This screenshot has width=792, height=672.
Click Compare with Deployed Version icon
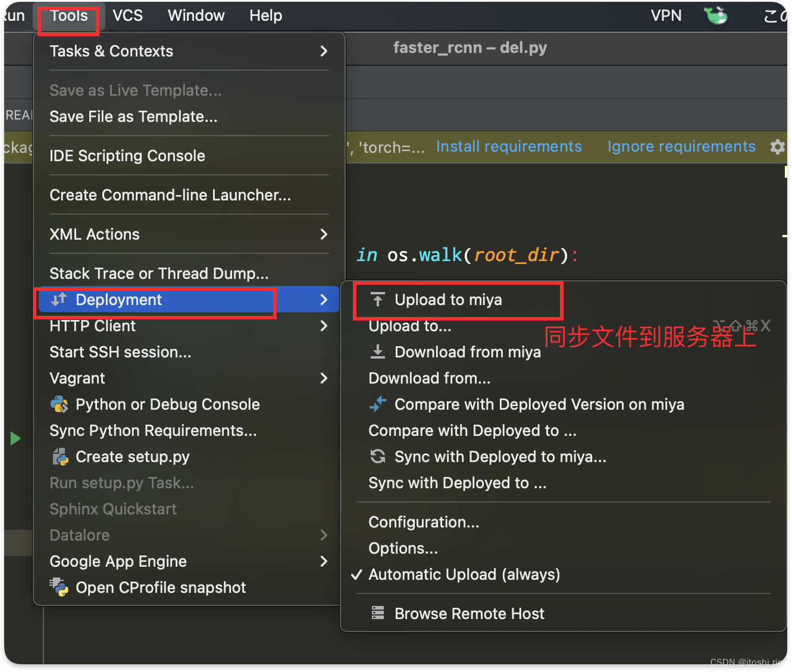pyautogui.click(x=378, y=404)
